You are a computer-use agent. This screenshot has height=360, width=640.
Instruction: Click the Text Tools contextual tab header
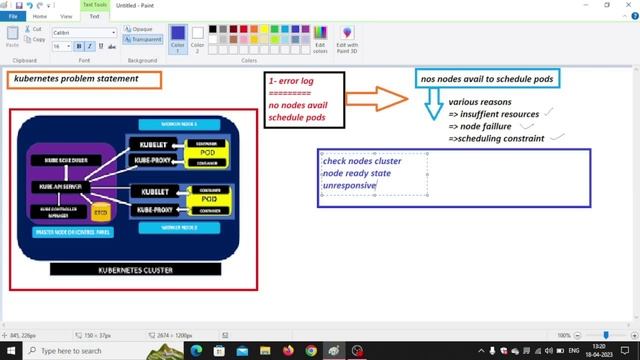coord(95,5)
